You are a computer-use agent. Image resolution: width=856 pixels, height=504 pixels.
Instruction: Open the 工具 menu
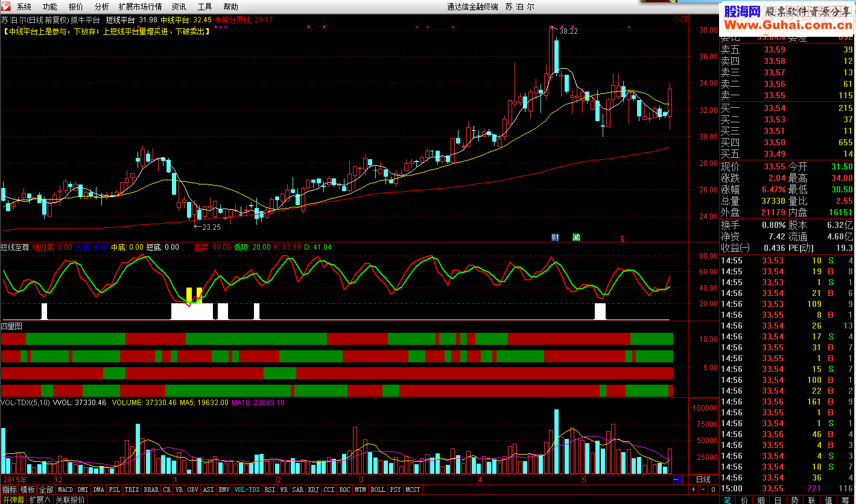coord(204,7)
